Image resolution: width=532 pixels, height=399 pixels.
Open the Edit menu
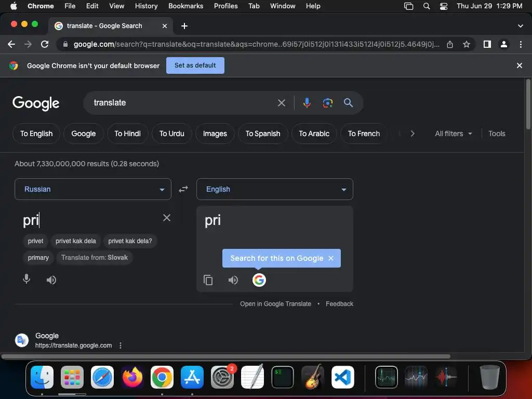92,6
